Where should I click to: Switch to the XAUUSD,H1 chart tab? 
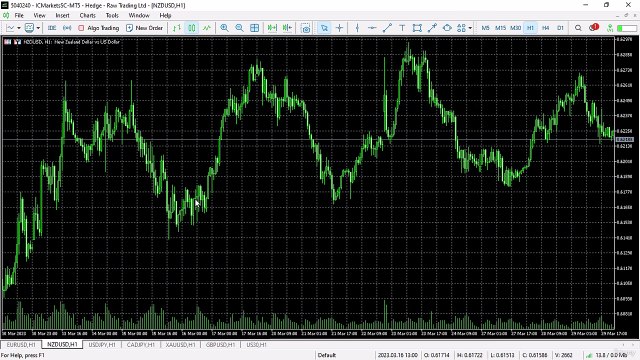[180, 345]
